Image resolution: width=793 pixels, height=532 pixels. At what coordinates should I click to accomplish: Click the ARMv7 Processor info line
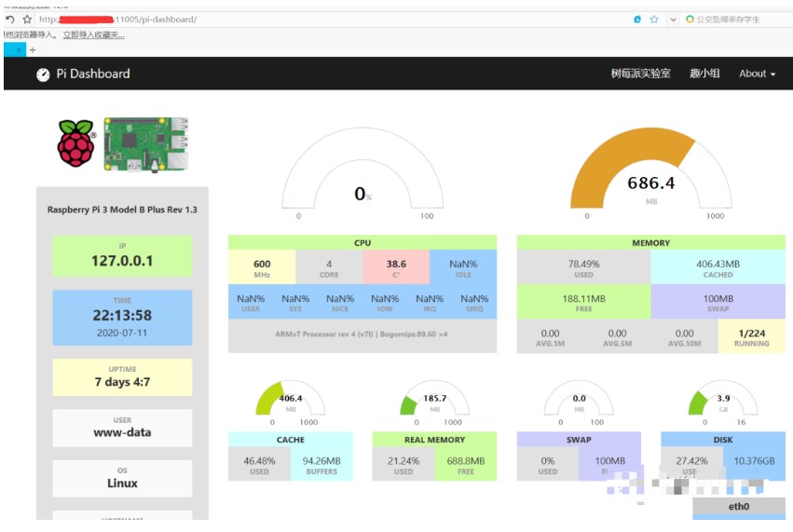point(362,334)
